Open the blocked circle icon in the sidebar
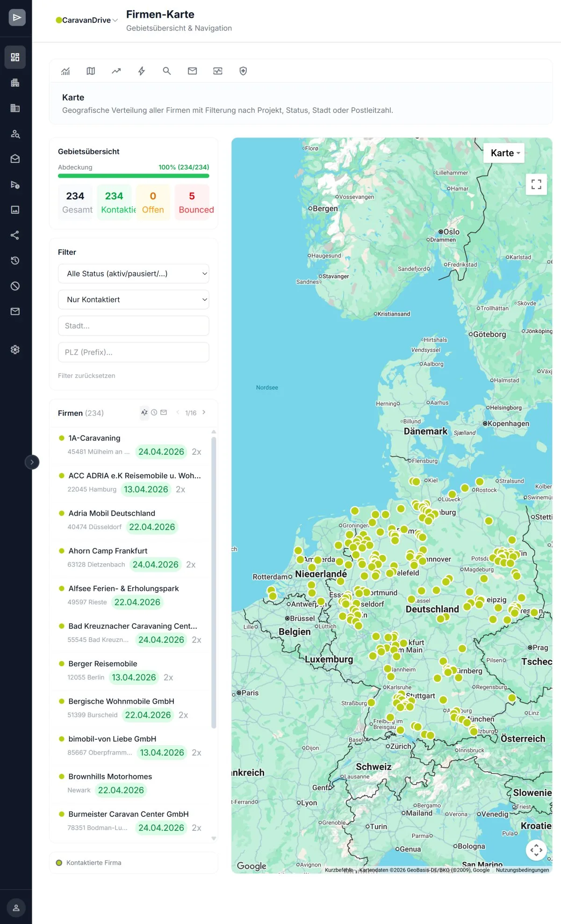 pyautogui.click(x=15, y=286)
